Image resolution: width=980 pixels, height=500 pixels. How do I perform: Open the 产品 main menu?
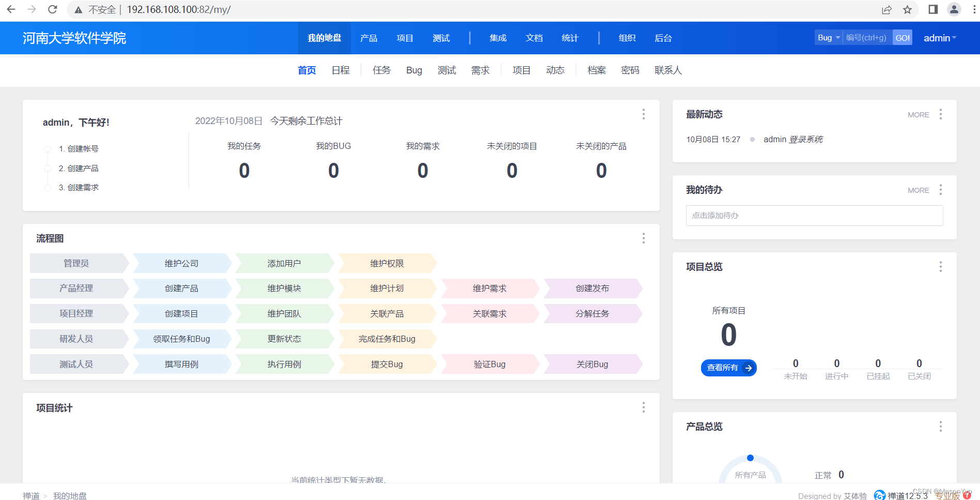[369, 38]
